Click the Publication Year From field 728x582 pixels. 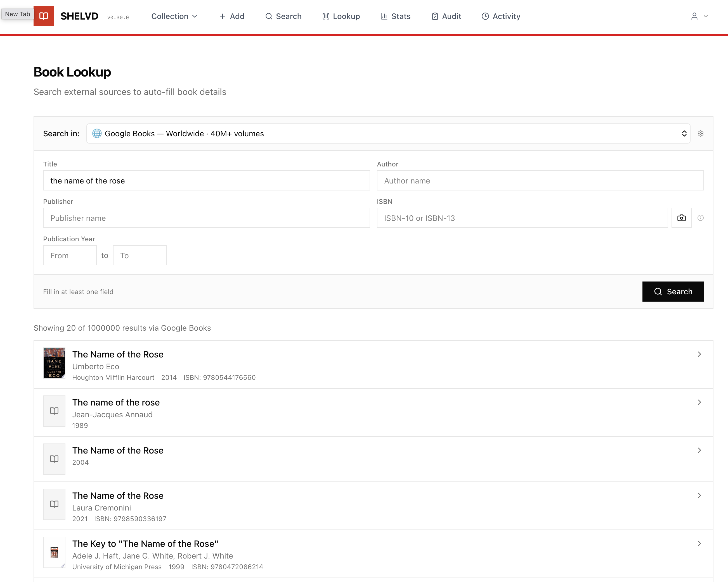coord(70,256)
